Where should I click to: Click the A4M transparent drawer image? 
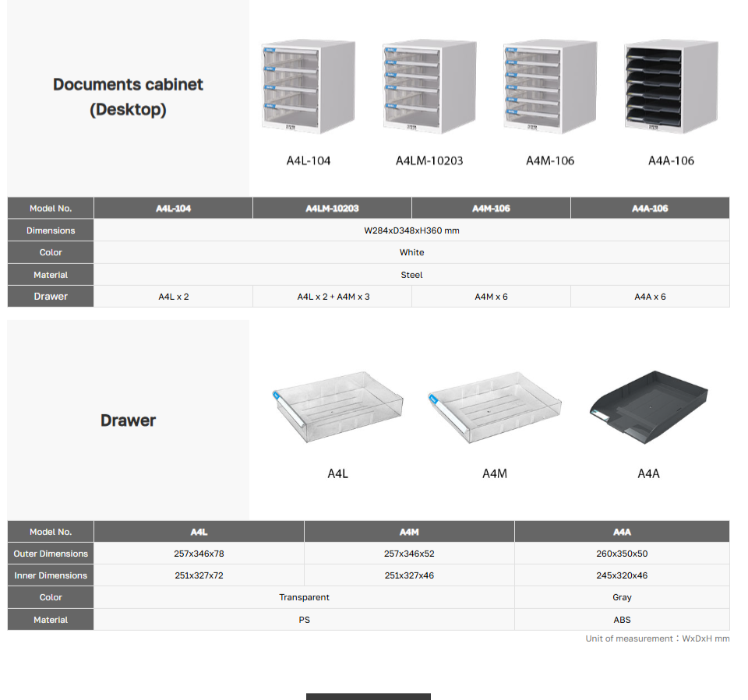(x=494, y=407)
